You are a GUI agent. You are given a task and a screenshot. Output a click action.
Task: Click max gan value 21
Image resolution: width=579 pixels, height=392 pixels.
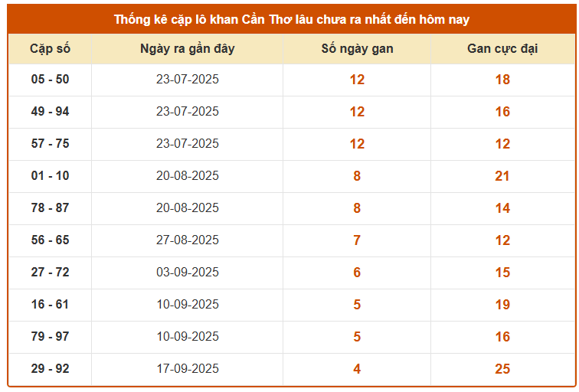[502, 176]
